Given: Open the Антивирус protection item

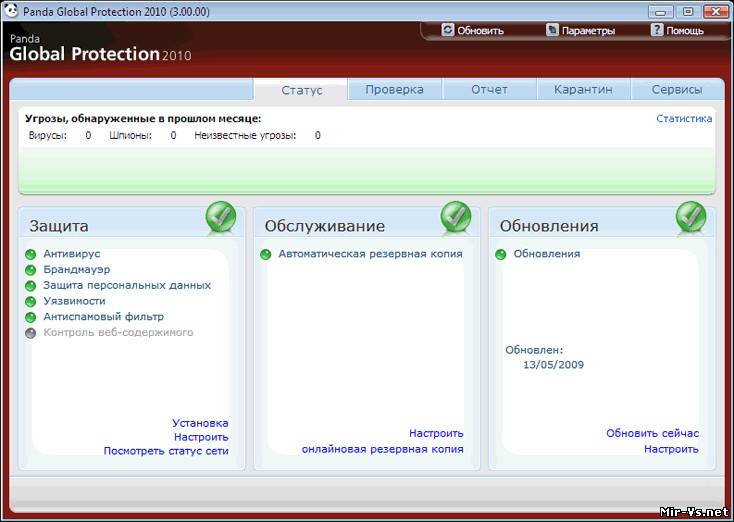Looking at the screenshot, I should 72,254.
